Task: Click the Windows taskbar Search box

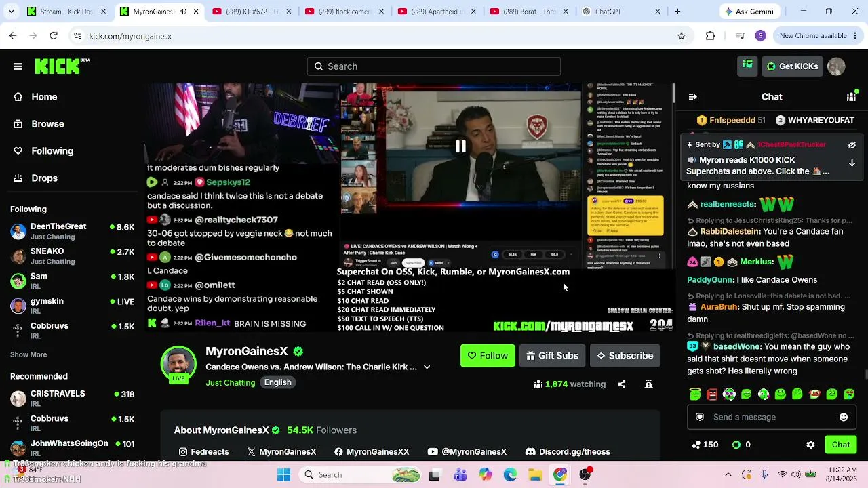Action: pos(361,474)
